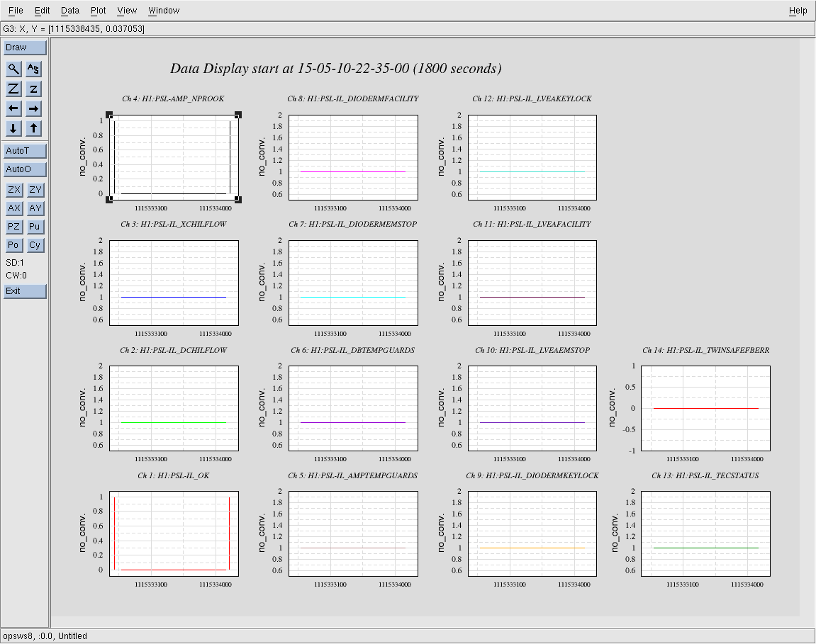Click the 'Data Display start at' main title
Image resolution: width=816 pixels, height=644 pixels.
(x=335, y=69)
